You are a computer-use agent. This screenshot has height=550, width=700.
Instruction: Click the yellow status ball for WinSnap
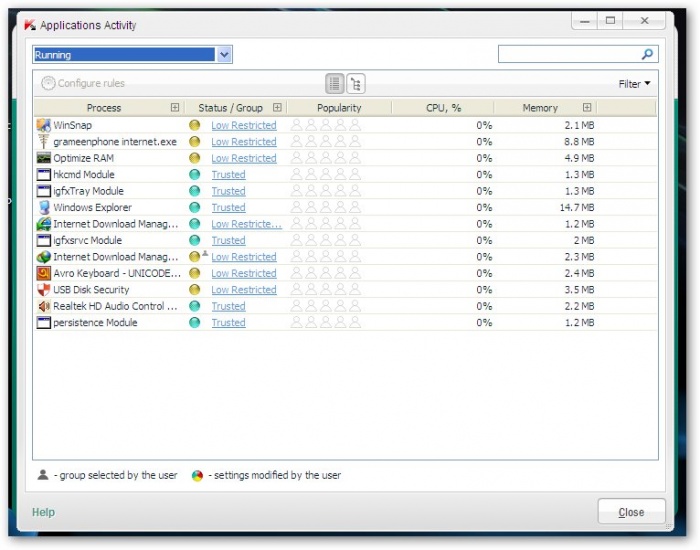pyautogui.click(x=194, y=125)
